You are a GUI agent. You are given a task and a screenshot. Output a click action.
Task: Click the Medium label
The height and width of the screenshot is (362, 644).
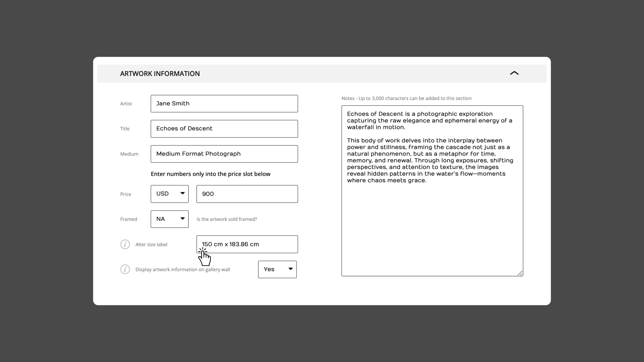[x=129, y=154]
